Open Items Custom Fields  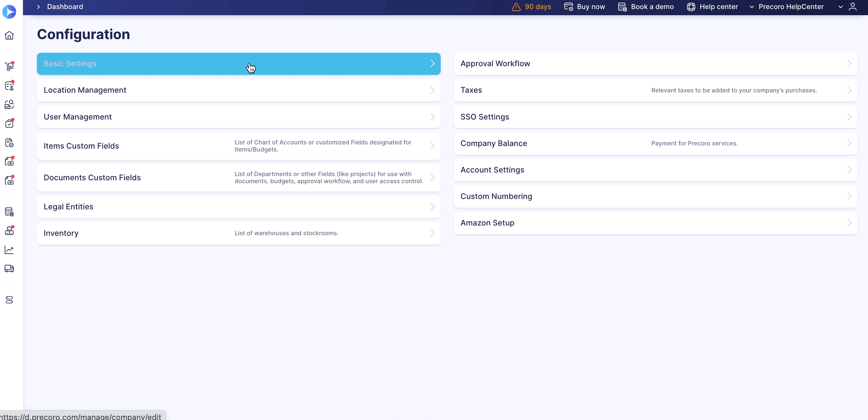point(238,146)
